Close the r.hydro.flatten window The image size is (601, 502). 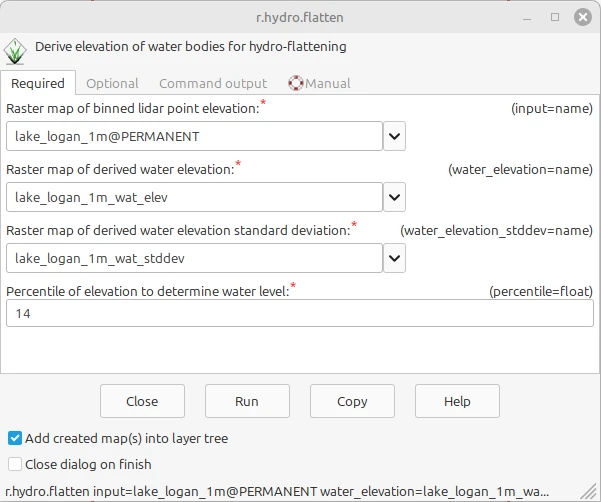pyautogui.click(x=583, y=17)
